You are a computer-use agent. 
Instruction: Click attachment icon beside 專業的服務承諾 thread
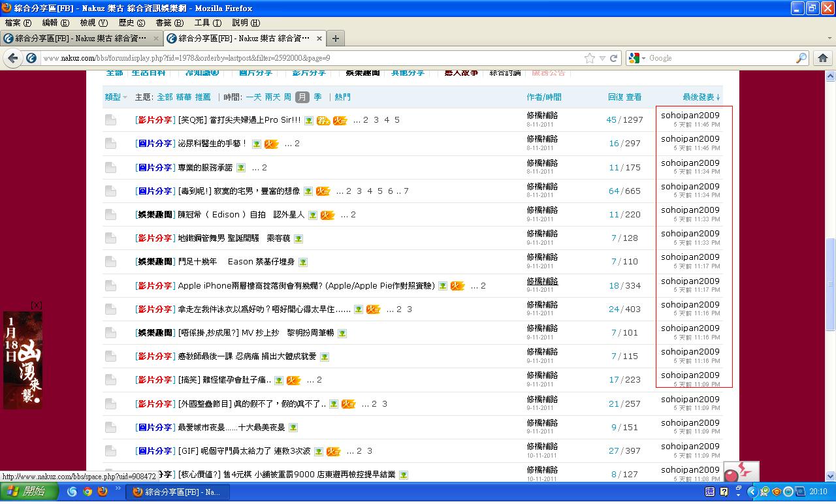241,168
